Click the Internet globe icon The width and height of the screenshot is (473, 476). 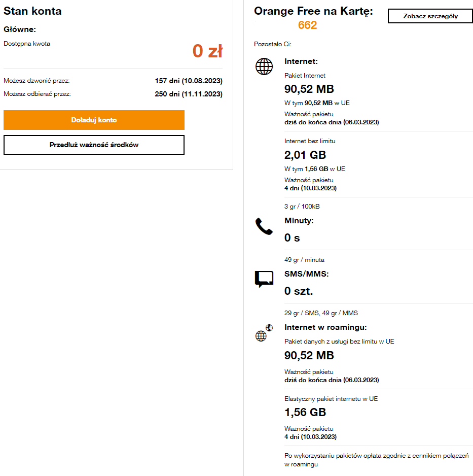tap(264, 66)
